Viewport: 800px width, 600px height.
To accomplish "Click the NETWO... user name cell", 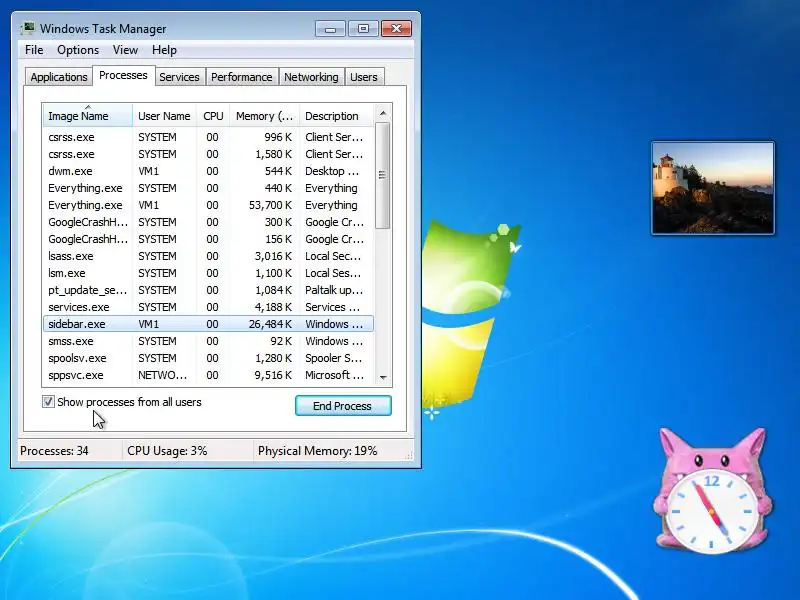I will [162, 375].
